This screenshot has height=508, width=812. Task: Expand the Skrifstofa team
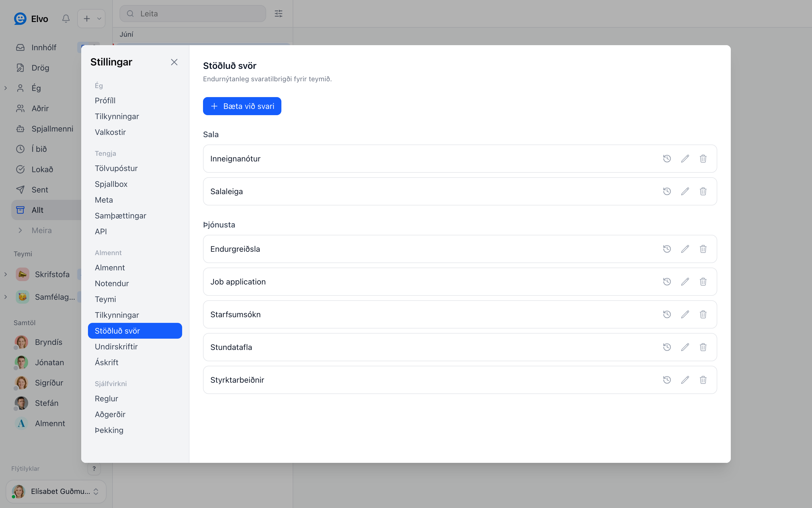(6, 275)
